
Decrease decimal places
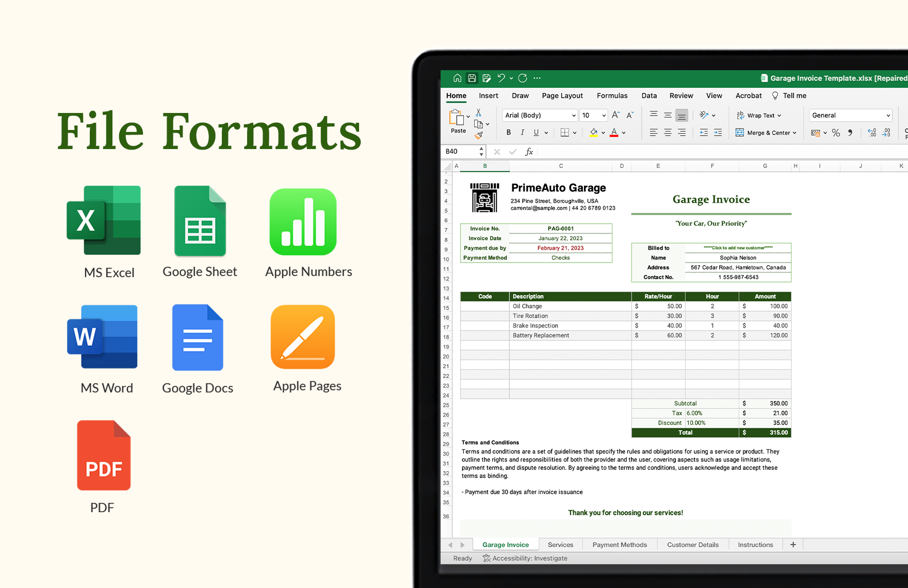(886, 133)
